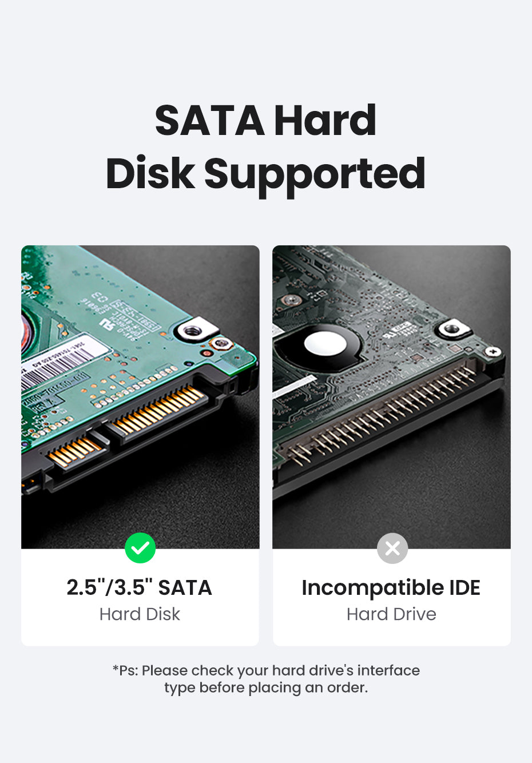
Task: Click the "SATA Hard" headline text
Action: click(x=265, y=120)
